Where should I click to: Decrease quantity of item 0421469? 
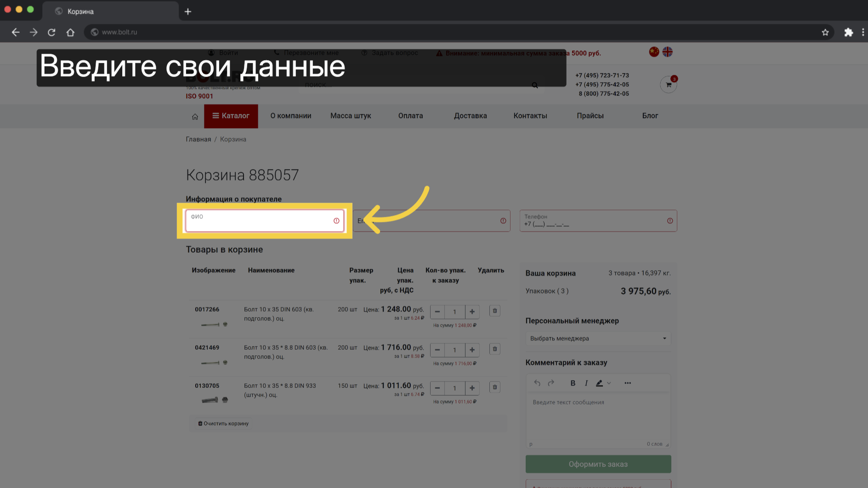[x=437, y=350]
